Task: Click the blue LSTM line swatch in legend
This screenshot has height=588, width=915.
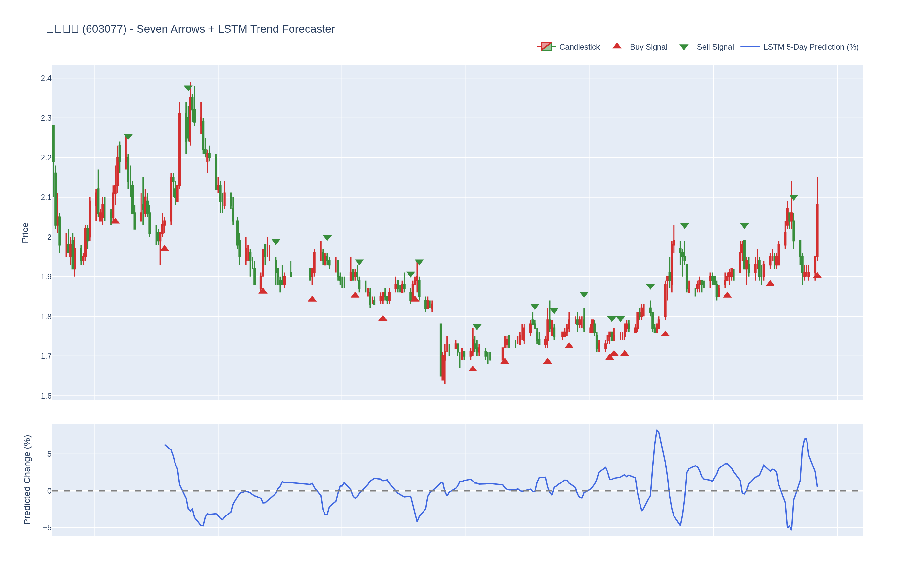Action: [x=750, y=47]
